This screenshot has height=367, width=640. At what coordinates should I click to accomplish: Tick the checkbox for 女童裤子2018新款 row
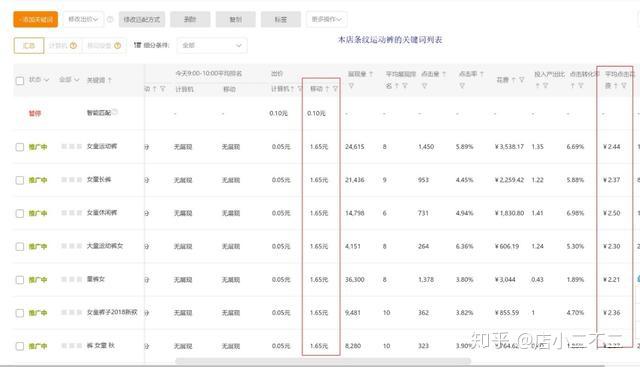click(x=20, y=313)
